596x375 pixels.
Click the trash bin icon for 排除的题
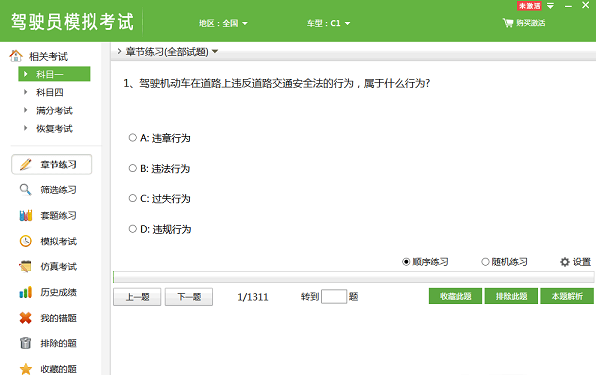coord(25,343)
